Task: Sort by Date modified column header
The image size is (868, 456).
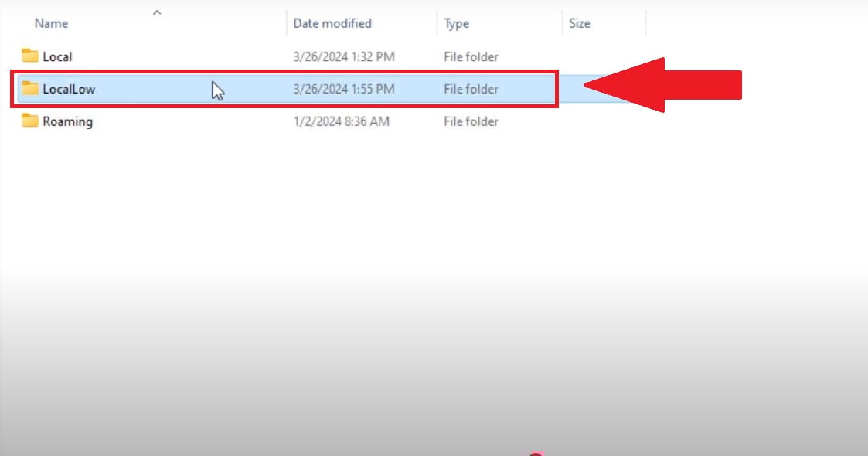Action: [x=332, y=23]
